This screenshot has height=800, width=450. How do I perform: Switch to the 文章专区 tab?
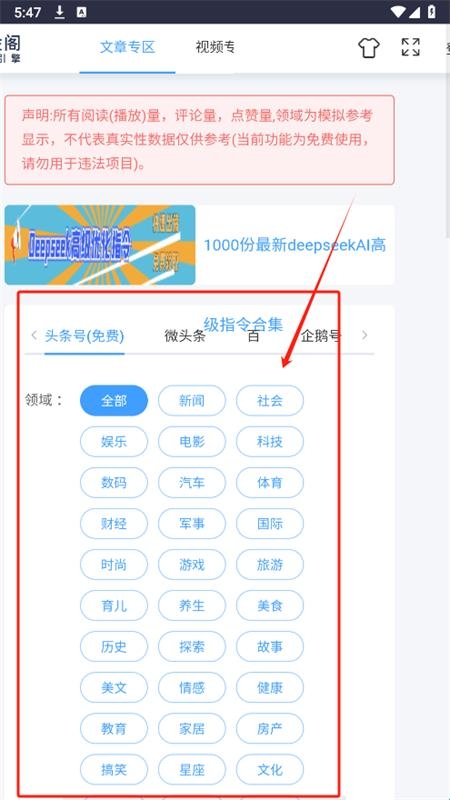point(127,47)
